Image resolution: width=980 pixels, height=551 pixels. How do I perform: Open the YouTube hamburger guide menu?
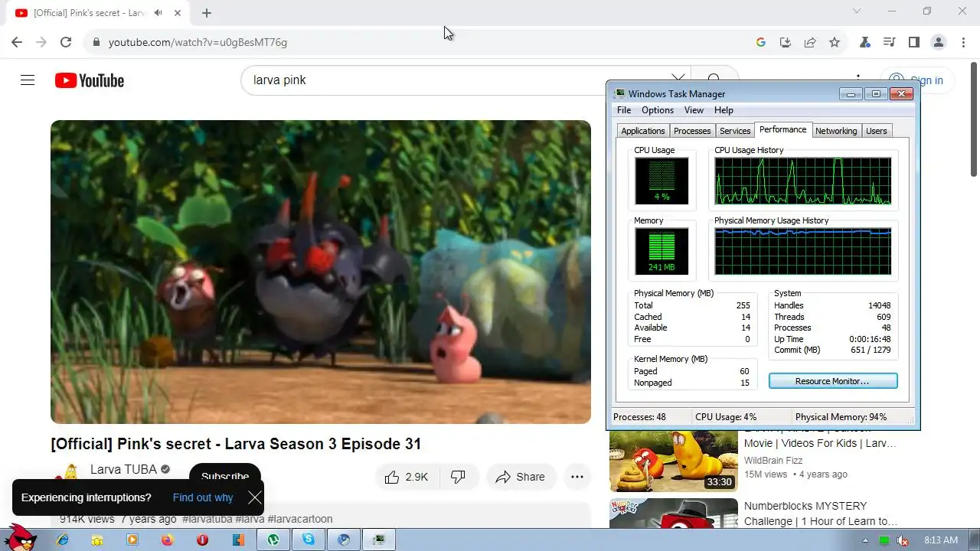(x=28, y=80)
